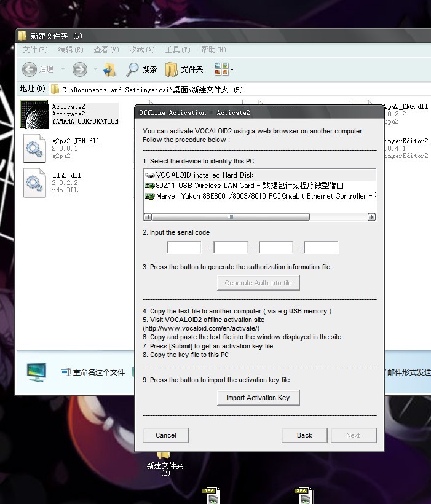The width and height of the screenshot is (431, 504).
Task: Select desktop folder 新建文件夹 (2)
Action: point(165,465)
